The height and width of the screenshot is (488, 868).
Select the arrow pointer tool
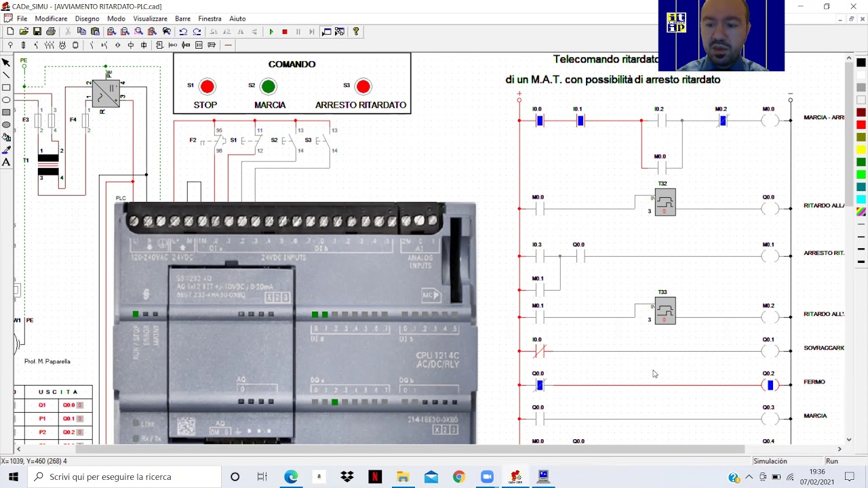point(6,62)
